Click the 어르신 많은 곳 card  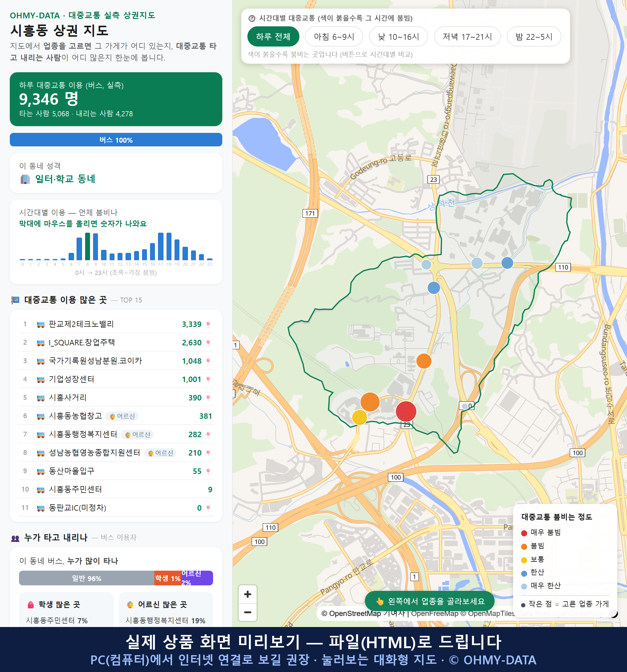[166, 610]
